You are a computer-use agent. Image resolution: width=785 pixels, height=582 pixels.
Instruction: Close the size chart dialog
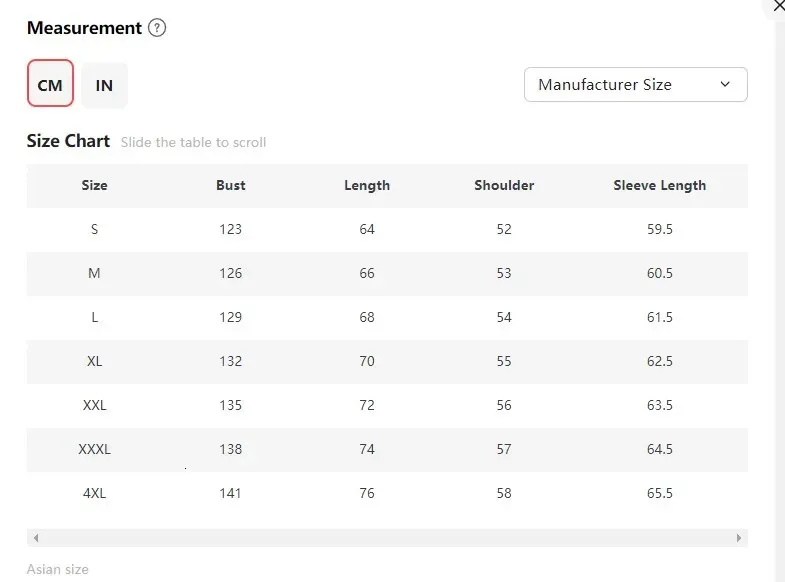pos(778,6)
